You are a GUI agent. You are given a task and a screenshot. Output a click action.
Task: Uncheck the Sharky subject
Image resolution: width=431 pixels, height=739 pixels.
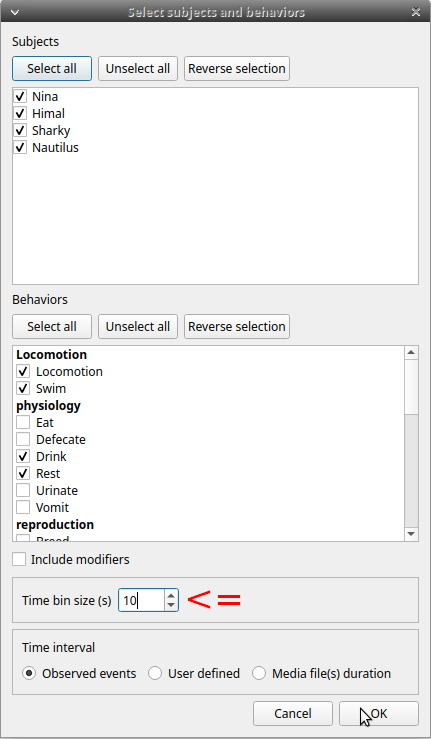(20, 131)
